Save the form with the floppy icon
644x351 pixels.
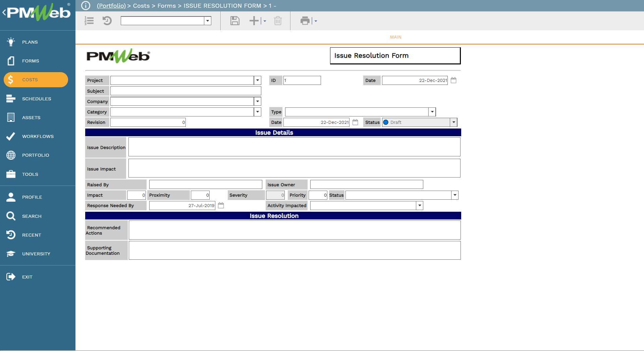235,21
